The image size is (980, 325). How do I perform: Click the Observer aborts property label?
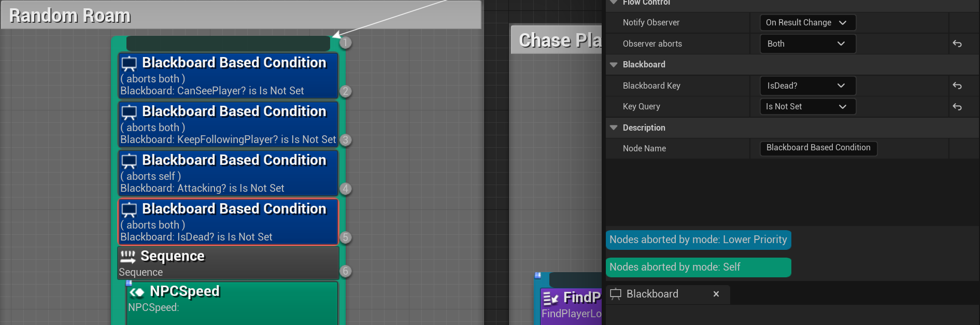652,44
